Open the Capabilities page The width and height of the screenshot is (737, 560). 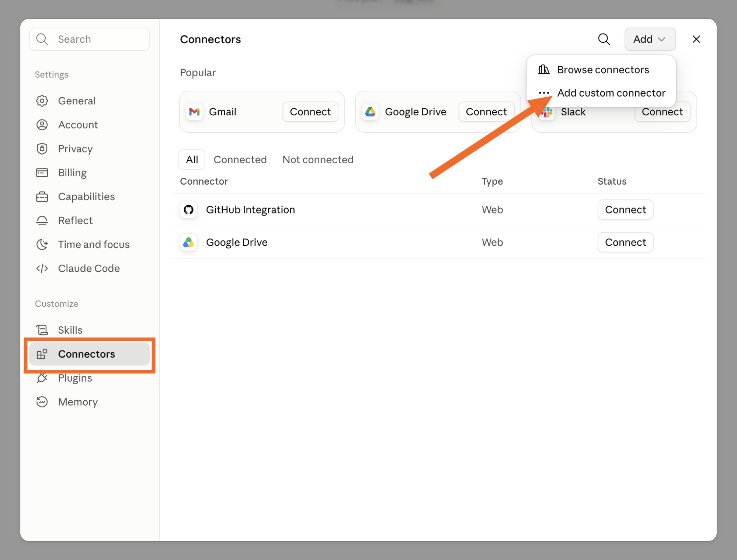90,196
